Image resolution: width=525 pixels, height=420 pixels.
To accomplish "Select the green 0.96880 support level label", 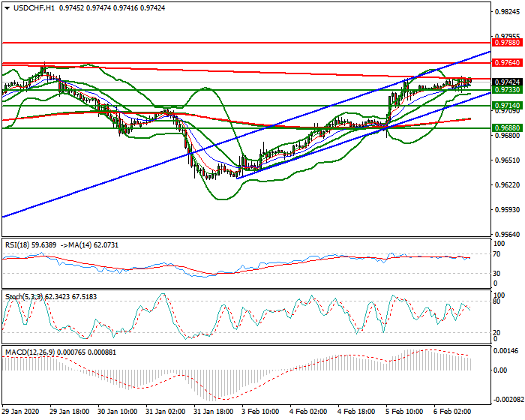I will (x=507, y=128).
